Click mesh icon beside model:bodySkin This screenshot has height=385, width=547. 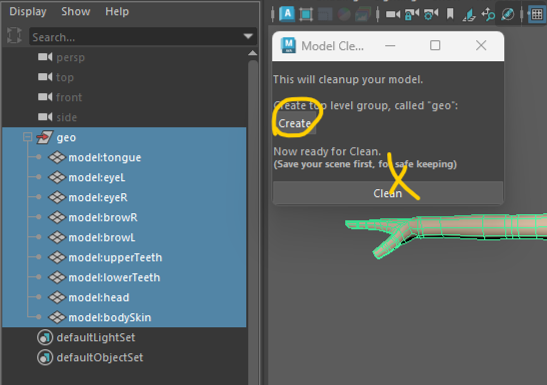tap(57, 317)
